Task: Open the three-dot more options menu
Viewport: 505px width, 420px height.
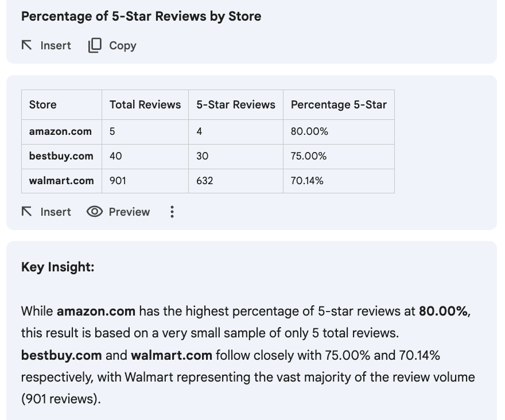Action: pyautogui.click(x=172, y=212)
